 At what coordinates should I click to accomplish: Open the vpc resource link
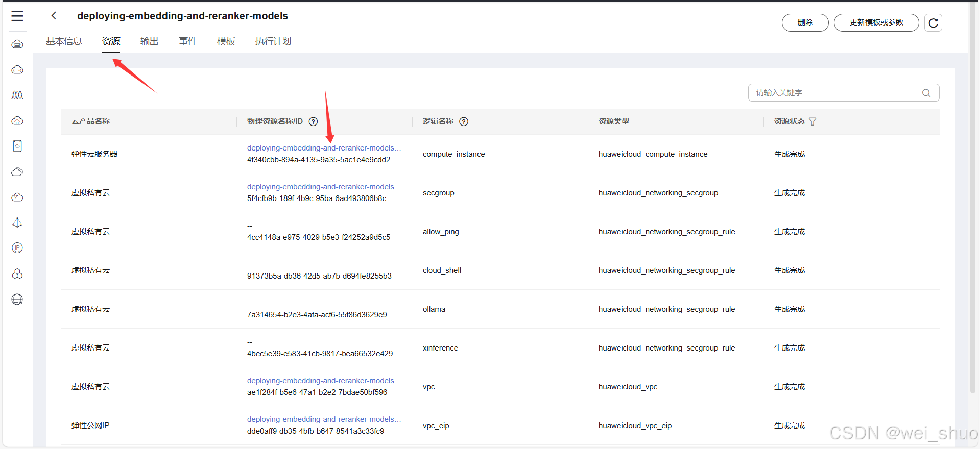point(324,381)
